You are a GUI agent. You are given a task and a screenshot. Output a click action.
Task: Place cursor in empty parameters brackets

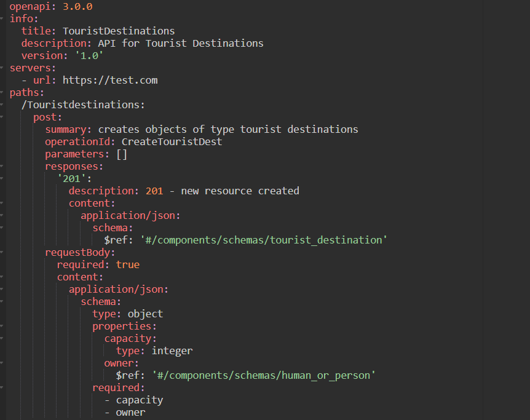coord(122,154)
